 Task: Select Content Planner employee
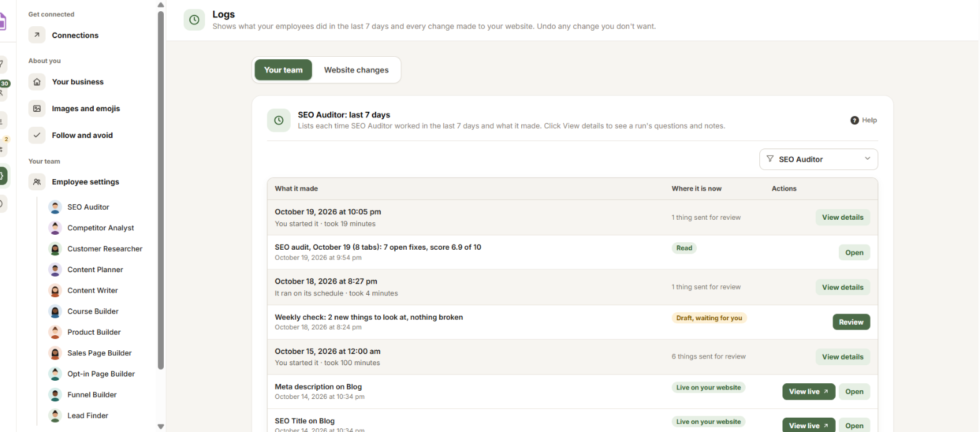pyautogui.click(x=95, y=270)
